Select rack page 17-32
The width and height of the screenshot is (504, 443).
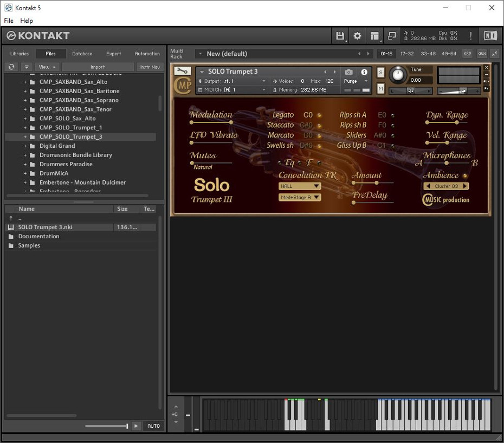point(407,54)
